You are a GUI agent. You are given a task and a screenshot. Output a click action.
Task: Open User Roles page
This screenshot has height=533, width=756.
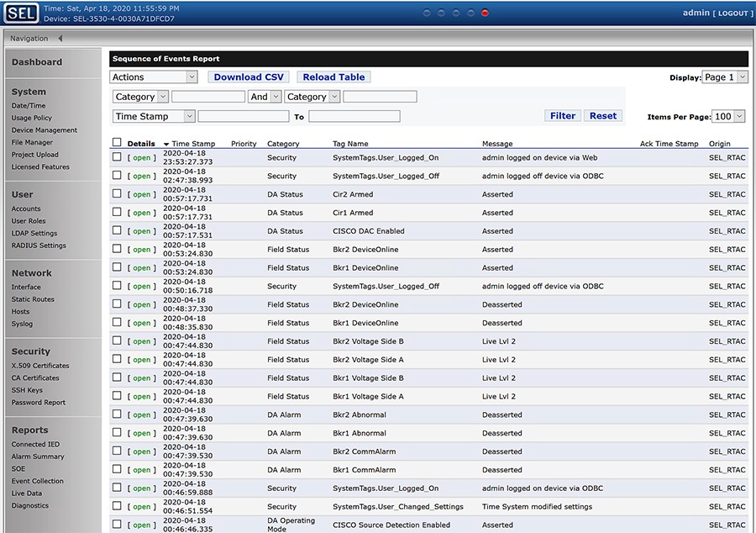[29, 221]
